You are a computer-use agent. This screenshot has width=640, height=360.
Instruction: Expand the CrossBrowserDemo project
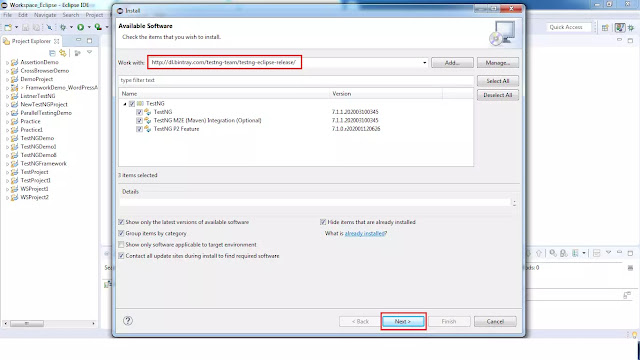[x=7, y=71]
